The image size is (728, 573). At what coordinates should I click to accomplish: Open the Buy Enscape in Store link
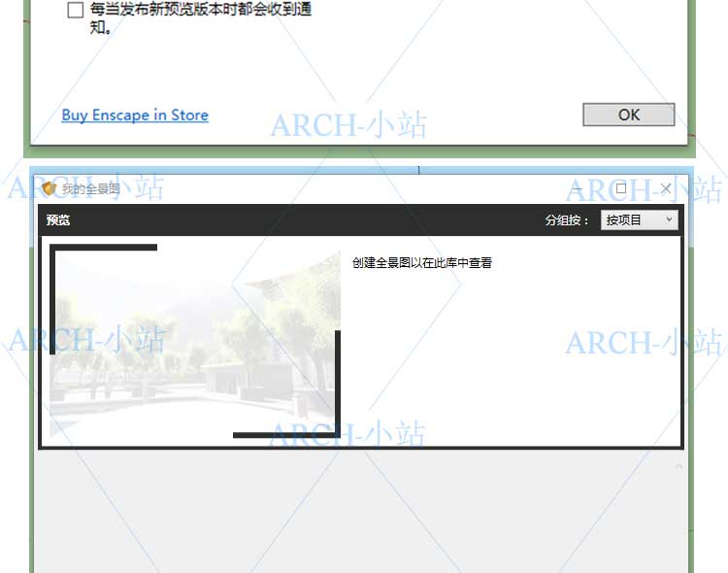click(x=135, y=115)
